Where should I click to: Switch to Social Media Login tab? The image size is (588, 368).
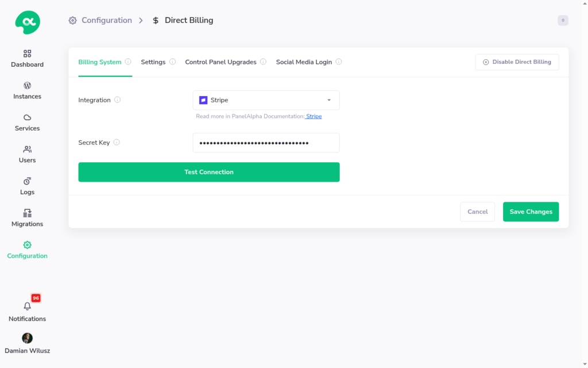tap(304, 62)
